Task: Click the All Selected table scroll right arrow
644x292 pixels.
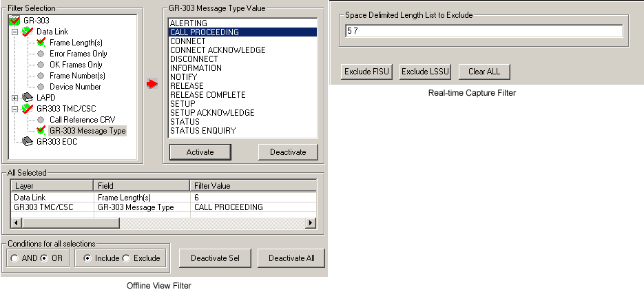Action: 311,223
